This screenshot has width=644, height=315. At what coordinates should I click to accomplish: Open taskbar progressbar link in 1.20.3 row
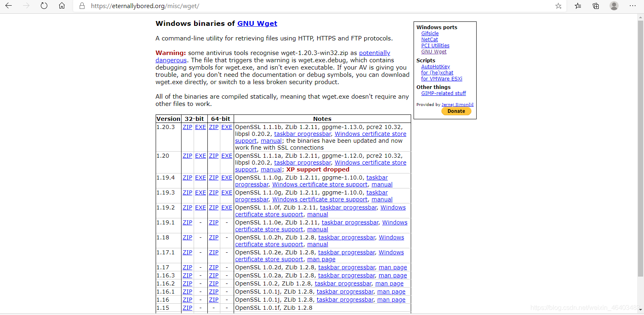pos(302,134)
